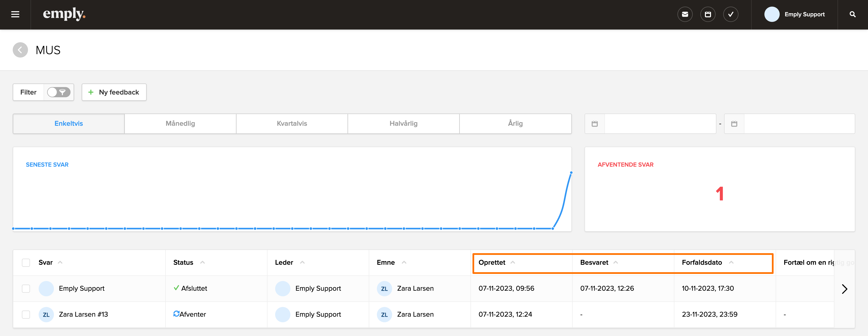Open the end date calendar picker

tap(734, 124)
